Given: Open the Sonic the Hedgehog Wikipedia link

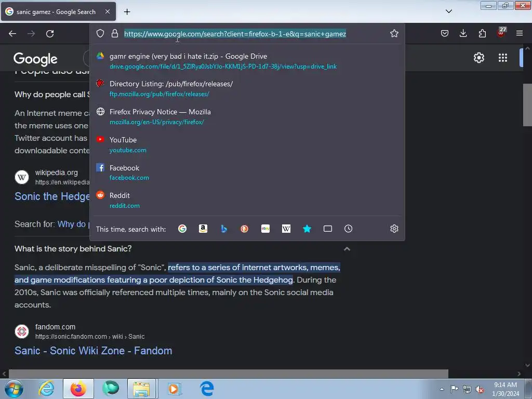Looking at the screenshot, I should point(52,196).
